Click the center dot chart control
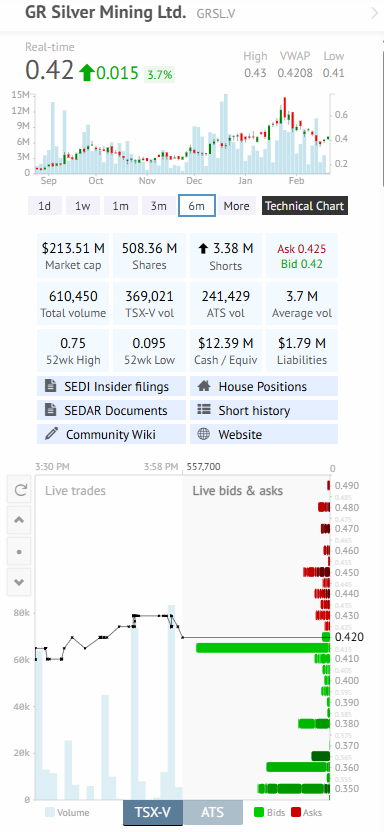 [20, 551]
